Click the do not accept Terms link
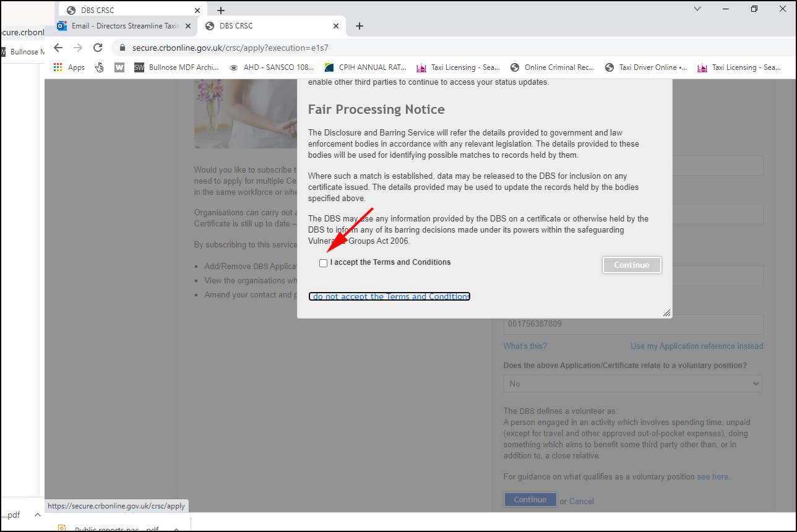This screenshot has width=797, height=532. click(x=389, y=296)
